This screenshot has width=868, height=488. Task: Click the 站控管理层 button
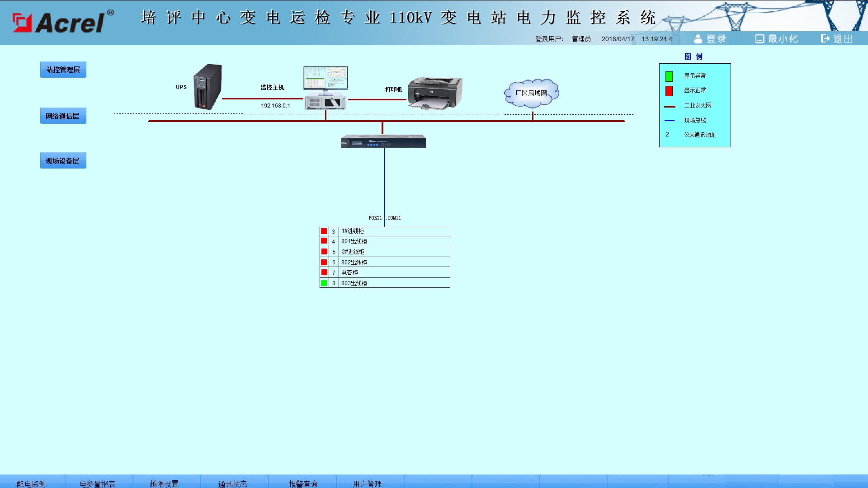click(x=63, y=70)
